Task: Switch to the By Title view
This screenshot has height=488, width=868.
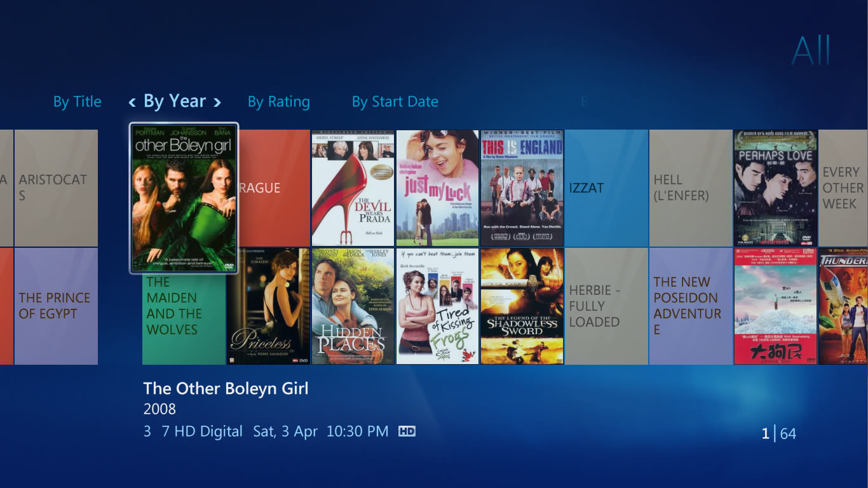Action: point(78,102)
